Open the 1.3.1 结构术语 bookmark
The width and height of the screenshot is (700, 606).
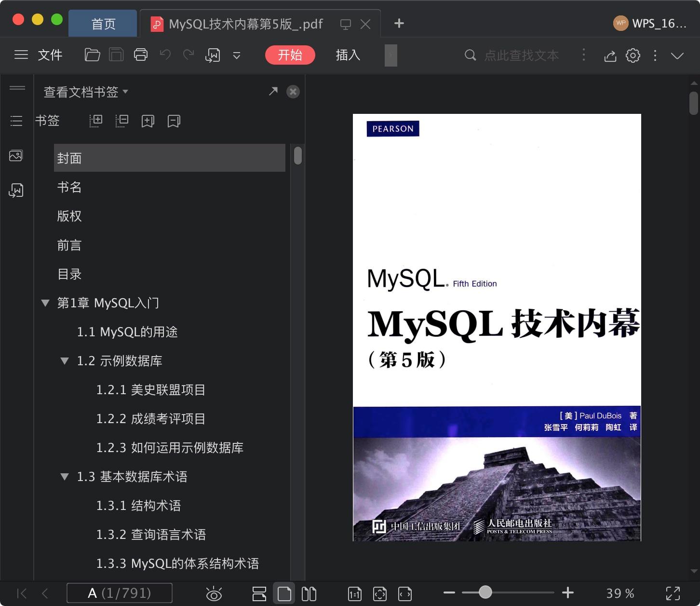click(138, 506)
